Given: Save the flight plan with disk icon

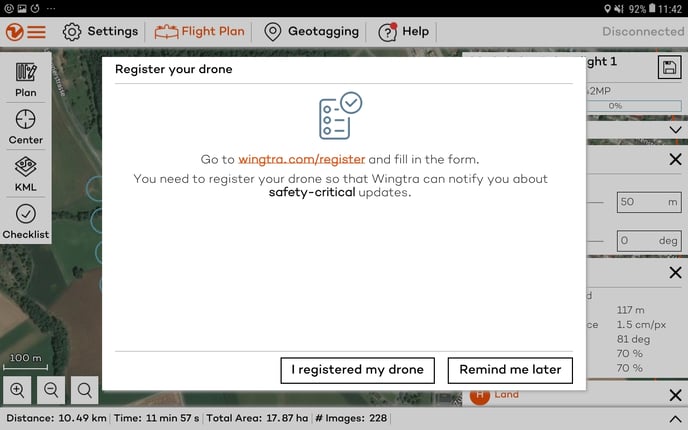Looking at the screenshot, I should pos(669,67).
